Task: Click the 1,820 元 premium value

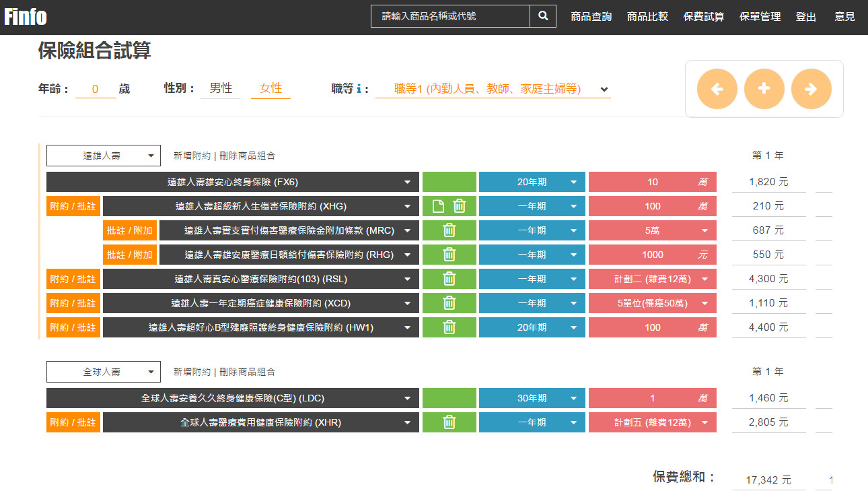Action: point(768,182)
